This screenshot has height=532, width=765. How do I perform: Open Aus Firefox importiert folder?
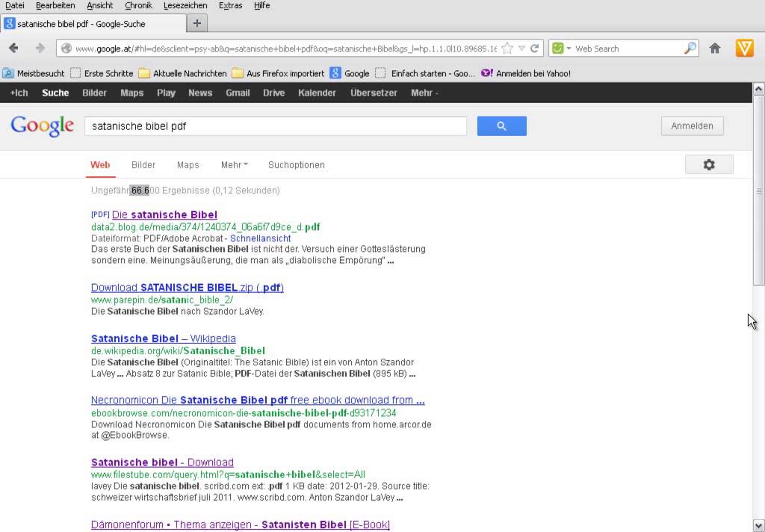point(278,73)
